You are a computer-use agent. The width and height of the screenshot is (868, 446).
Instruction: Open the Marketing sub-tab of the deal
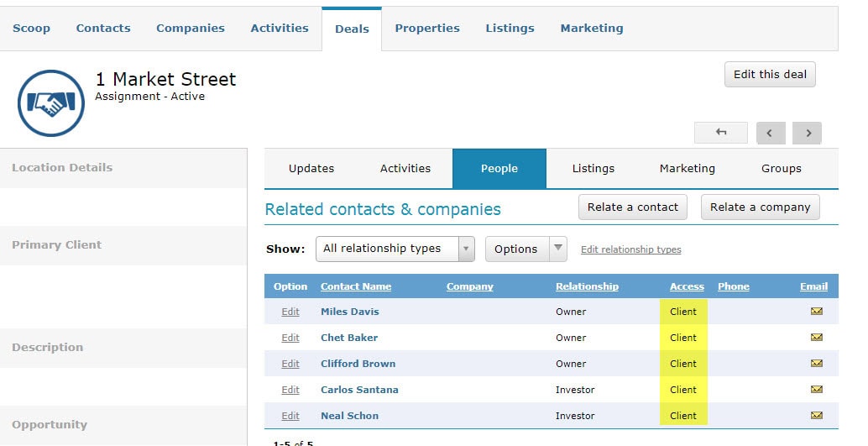coord(687,169)
